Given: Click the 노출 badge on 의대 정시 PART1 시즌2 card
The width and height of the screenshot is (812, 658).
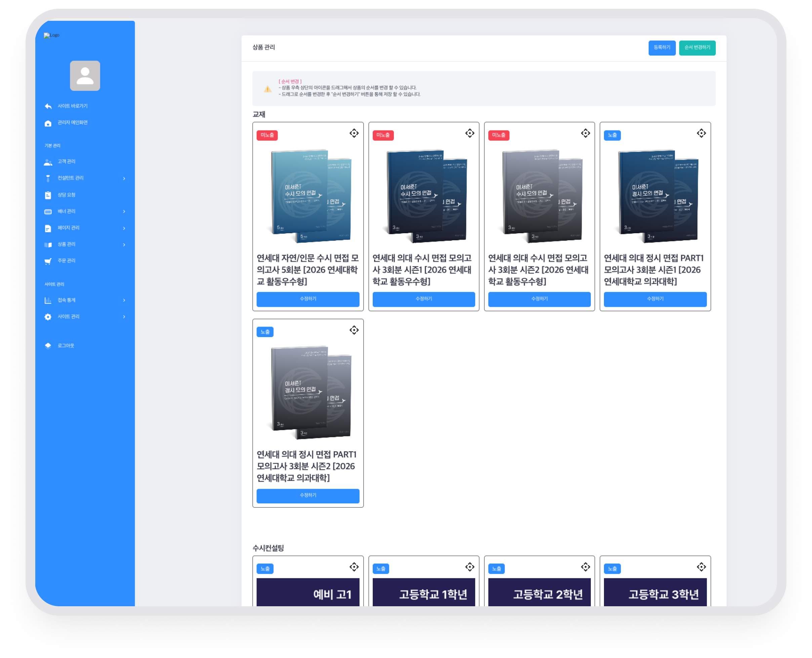Looking at the screenshot, I should [x=265, y=332].
